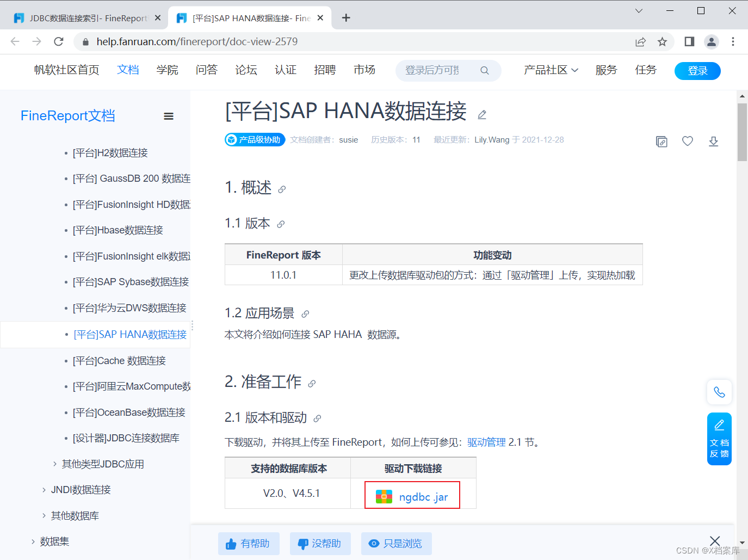Click the 只是浏览 feedback button
The height and width of the screenshot is (560, 748).
coord(396,544)
